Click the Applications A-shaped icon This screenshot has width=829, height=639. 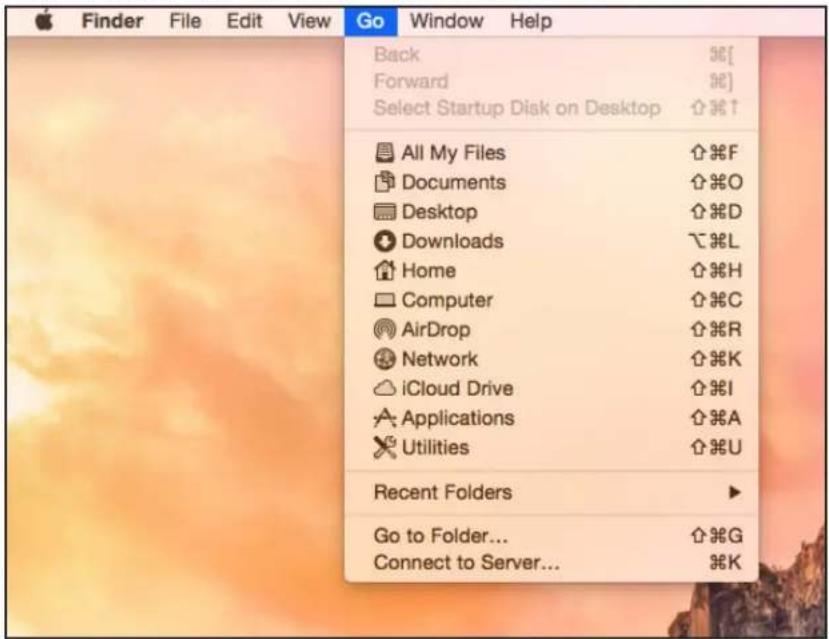[384, 418]
